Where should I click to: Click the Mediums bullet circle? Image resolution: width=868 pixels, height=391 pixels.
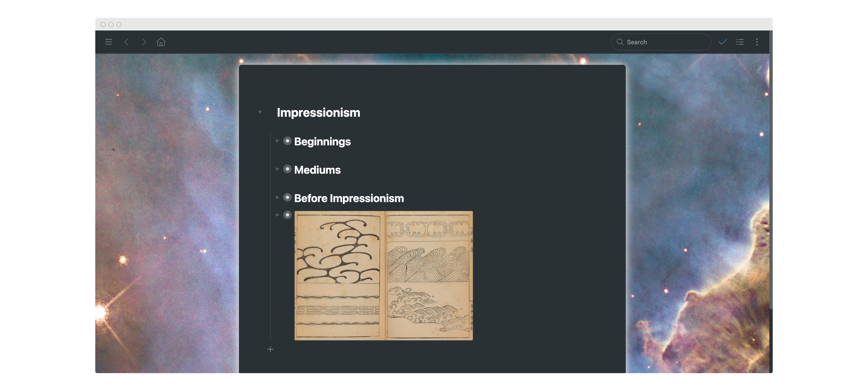tap(288, 169)
